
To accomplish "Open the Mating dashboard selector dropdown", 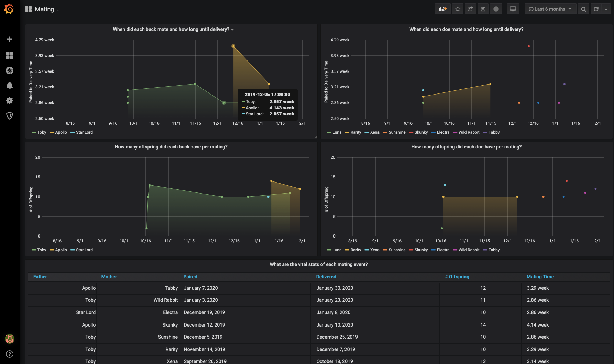I will (42, 9).
